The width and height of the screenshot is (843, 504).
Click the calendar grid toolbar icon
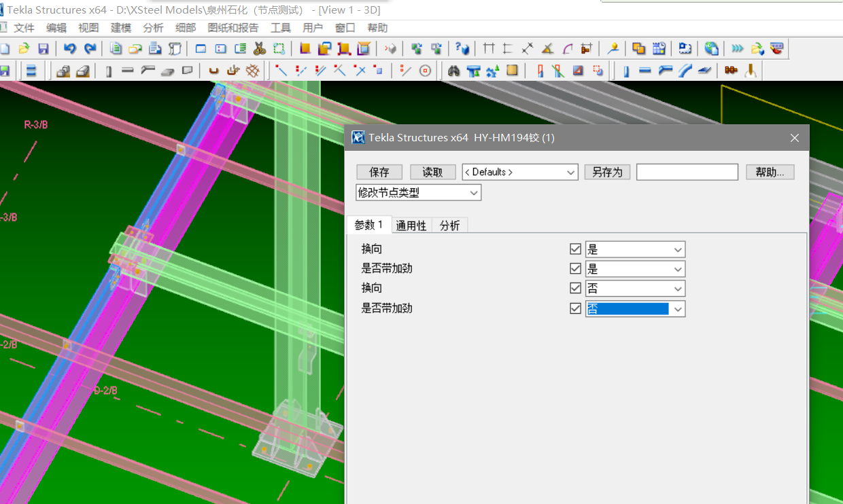pos(659,48)
